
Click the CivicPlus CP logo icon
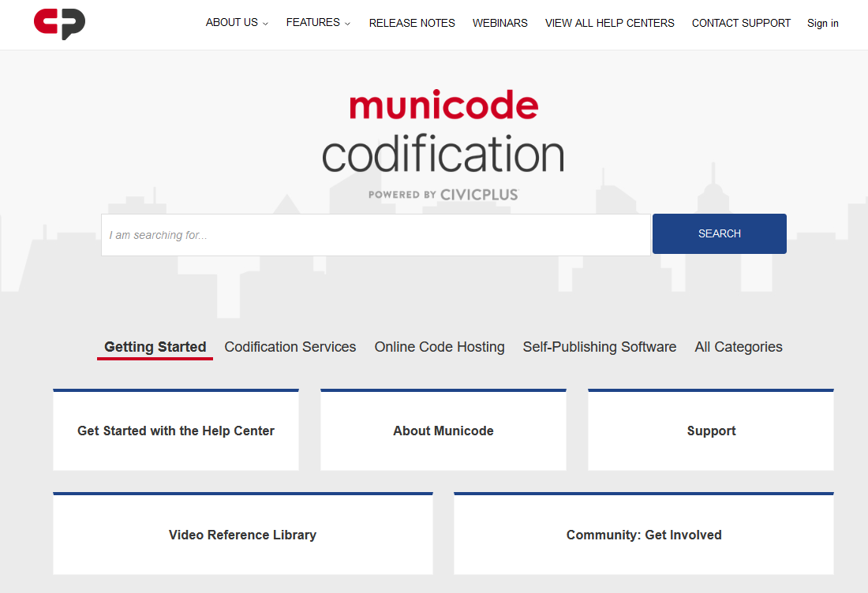[x=59, y=24]
